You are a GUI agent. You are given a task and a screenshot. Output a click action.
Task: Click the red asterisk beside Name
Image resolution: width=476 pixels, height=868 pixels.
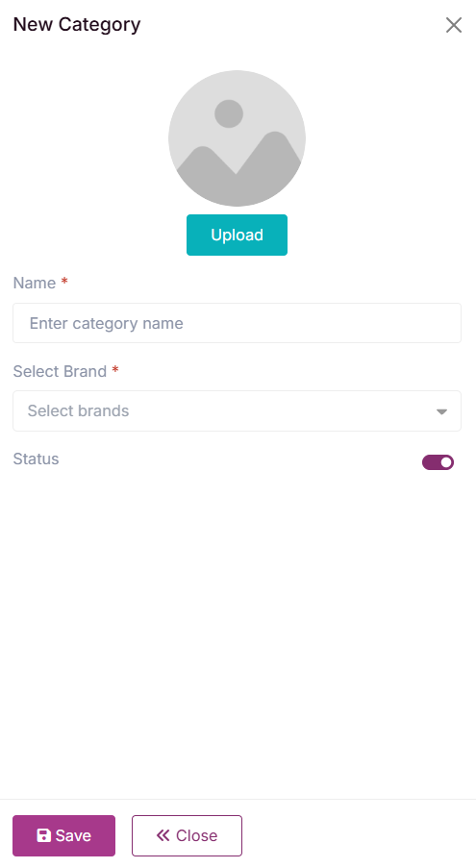pos(64,282)
